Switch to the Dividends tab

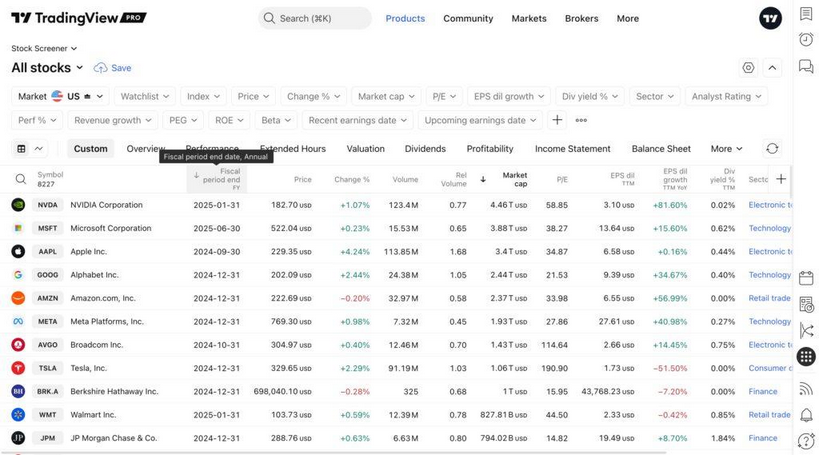(x=425, y=148)
